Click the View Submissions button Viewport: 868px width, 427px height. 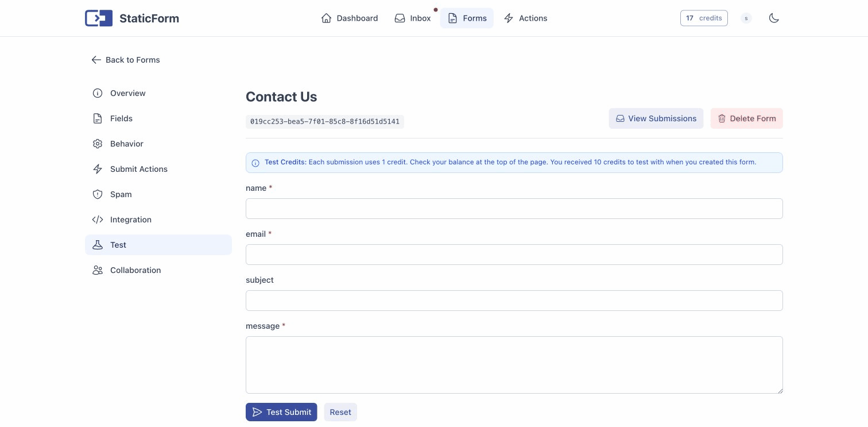coord(656,118)
